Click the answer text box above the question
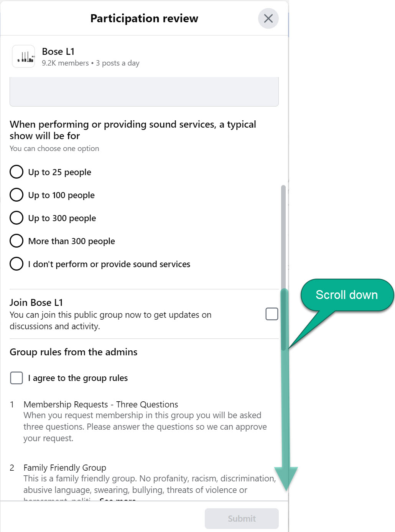The height and width of the screenshot is (532, 395). click(x=144, y=92)
